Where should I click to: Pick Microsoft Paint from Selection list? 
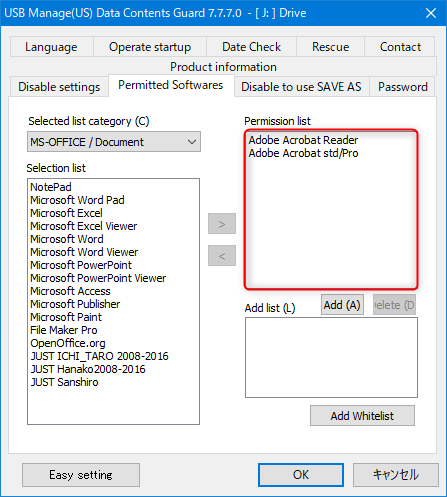tap(66, 317)
